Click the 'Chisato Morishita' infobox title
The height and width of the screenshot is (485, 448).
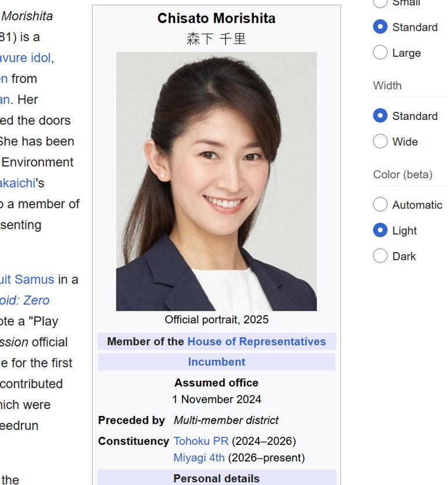click(x=217, y=18)
